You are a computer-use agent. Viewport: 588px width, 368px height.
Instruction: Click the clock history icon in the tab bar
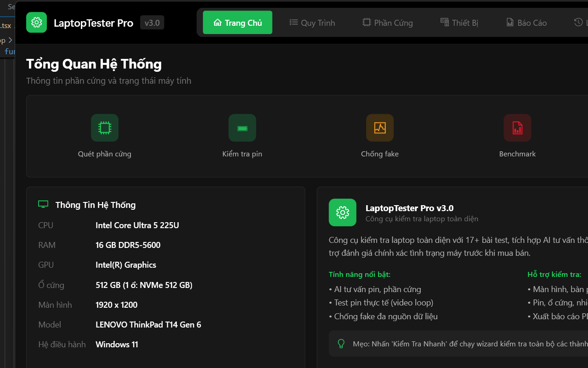[x=578, y=22]
